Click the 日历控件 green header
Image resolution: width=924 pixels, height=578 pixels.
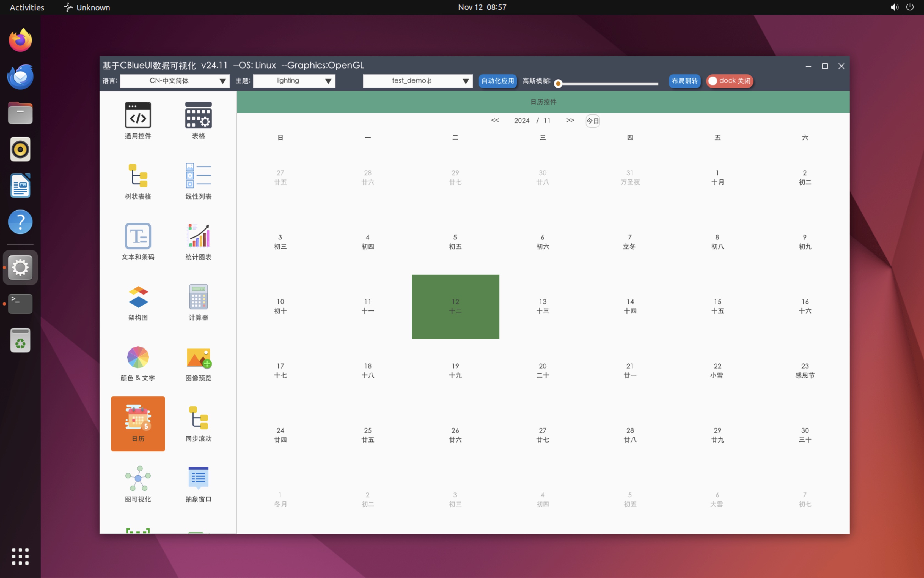543,102
